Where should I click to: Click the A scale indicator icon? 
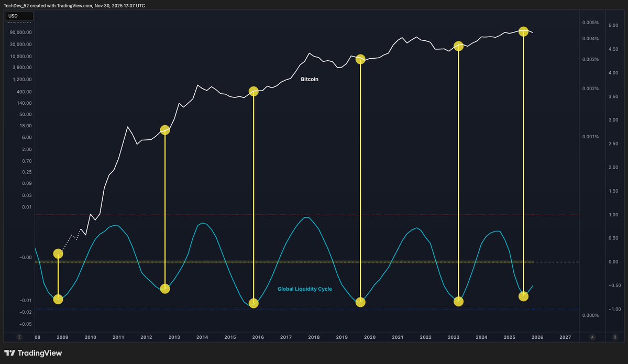tap(592, 337)
